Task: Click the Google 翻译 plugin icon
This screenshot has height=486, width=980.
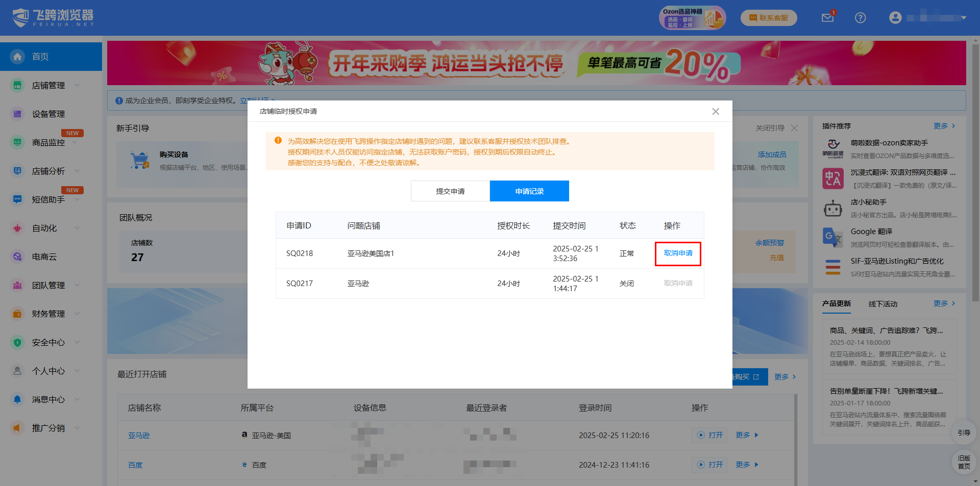Action: click(832, 237)
